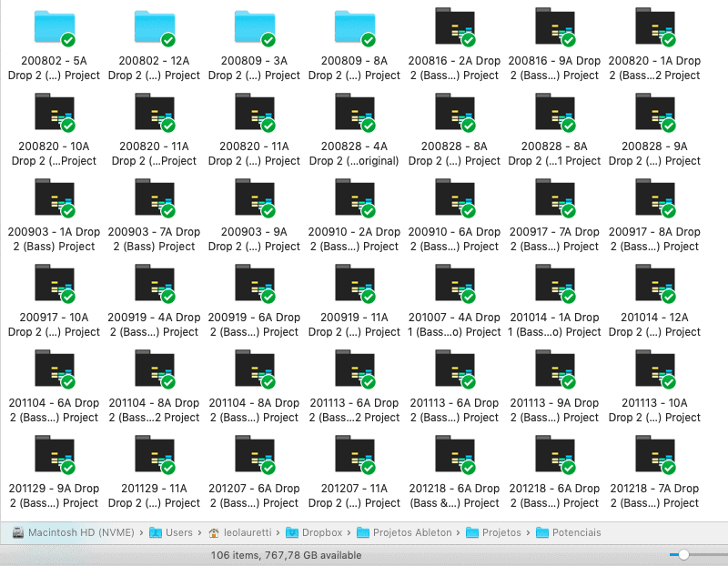Select the 200809 - 8A folder
728x566 pixels.
(x=354, y=26)
